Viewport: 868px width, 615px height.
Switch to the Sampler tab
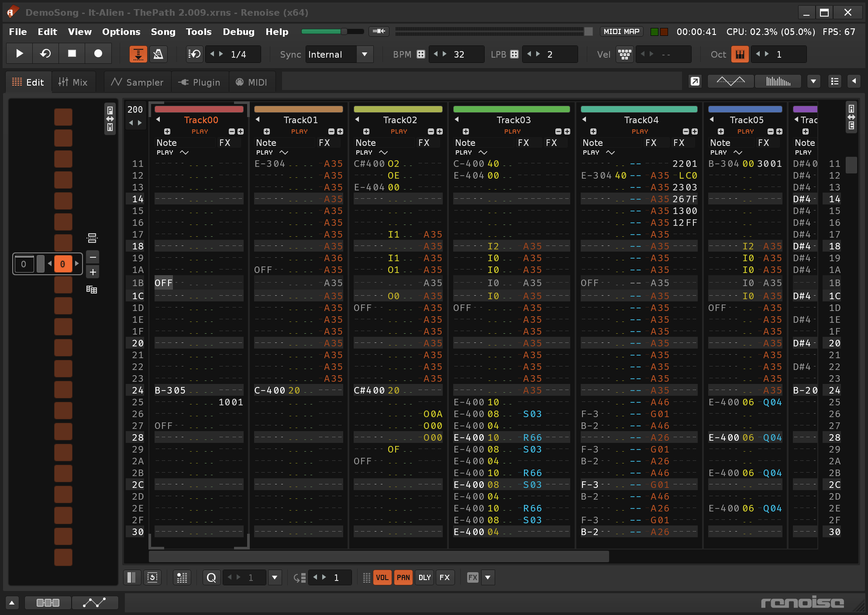(x=138, y=82)
